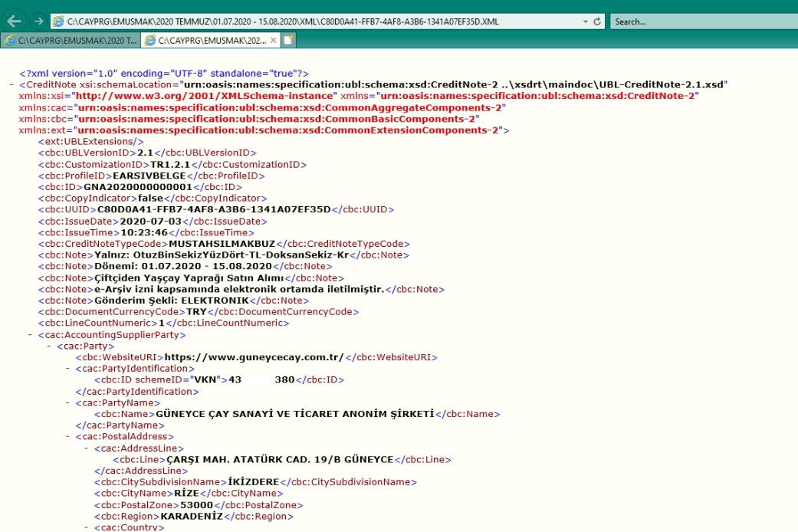Click the ext:UBLExtensions element
This screenshot has height=532, width=798.
click(x=90, y=142)
